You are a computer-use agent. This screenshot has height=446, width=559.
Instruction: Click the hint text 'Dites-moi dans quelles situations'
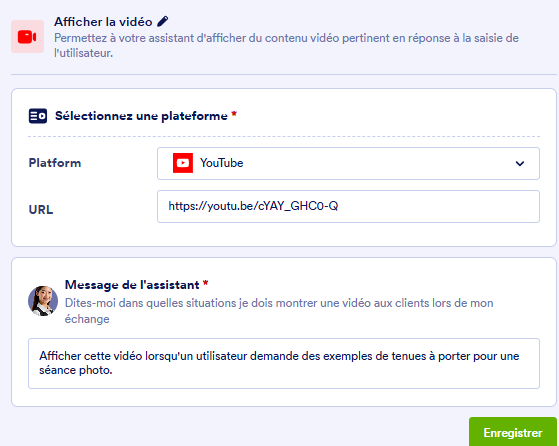[279, 311]
